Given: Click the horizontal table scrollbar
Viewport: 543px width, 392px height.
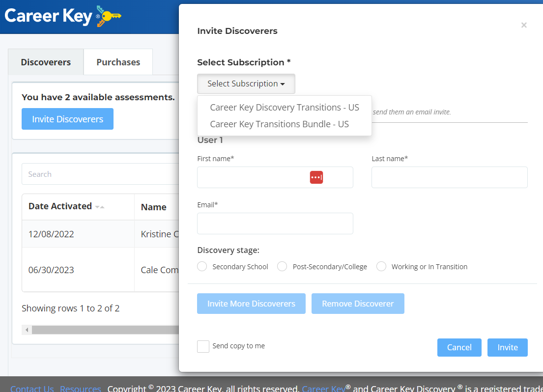Looking at the screenshot, I should [105, 330].
